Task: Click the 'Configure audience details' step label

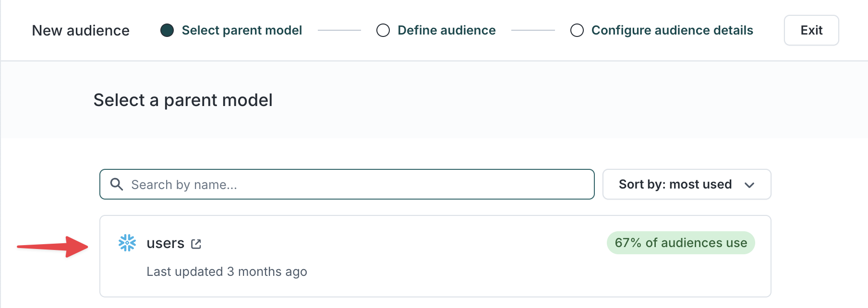Action: 672,30
